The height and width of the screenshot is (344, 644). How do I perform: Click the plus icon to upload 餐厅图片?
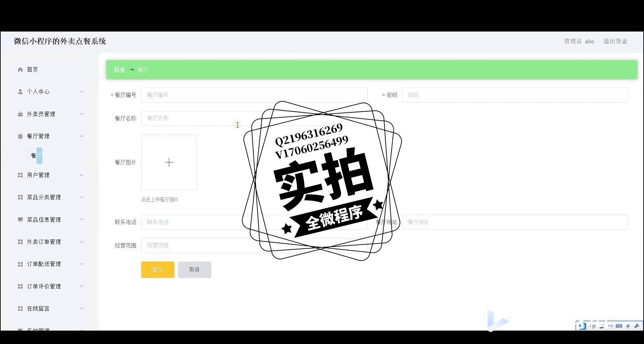click(x=169, y=162)
